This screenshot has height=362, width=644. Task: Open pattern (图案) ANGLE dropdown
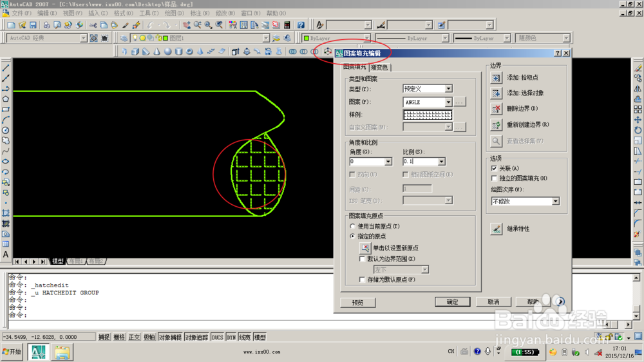pyautogui.click(x=448, y=102)
